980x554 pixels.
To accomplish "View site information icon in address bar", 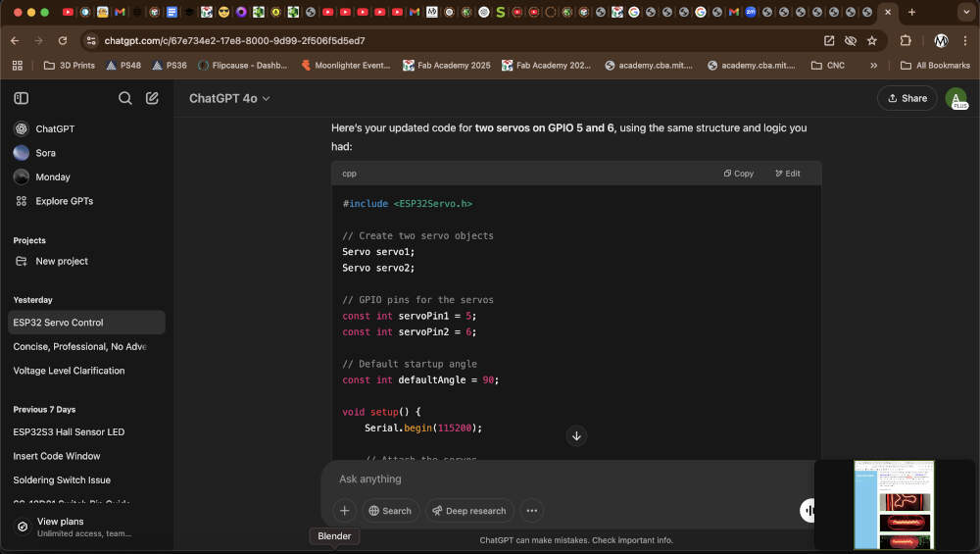I will (91, 40).
